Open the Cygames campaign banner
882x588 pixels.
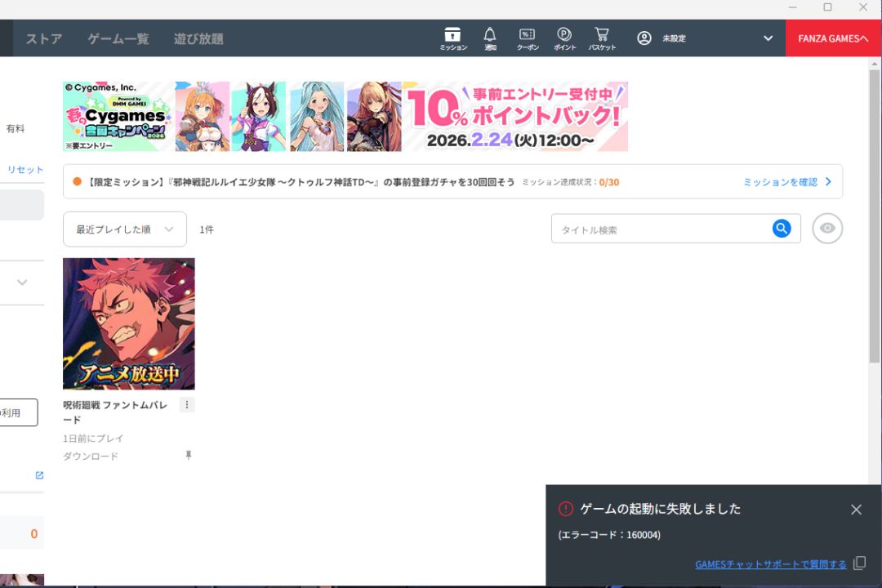click(345, 117)
